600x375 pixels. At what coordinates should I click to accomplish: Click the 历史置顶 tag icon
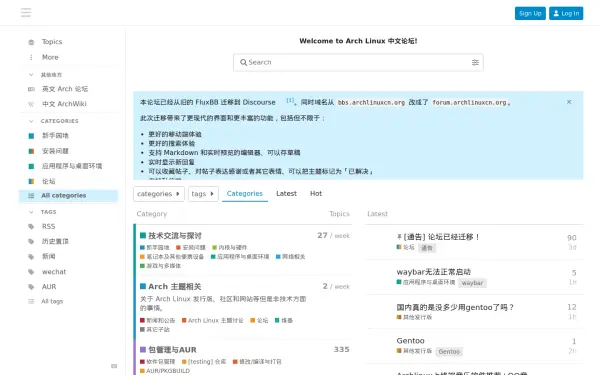coord(31,241)
